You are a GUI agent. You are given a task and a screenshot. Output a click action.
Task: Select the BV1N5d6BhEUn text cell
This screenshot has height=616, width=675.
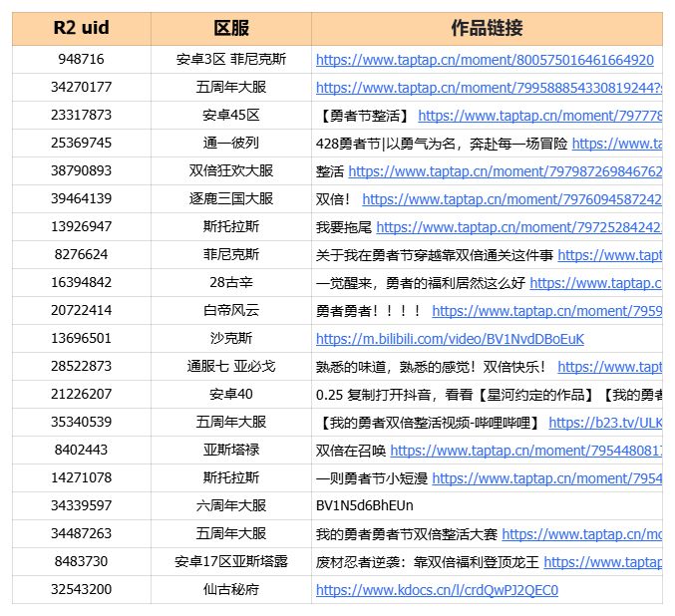[487, 506]
